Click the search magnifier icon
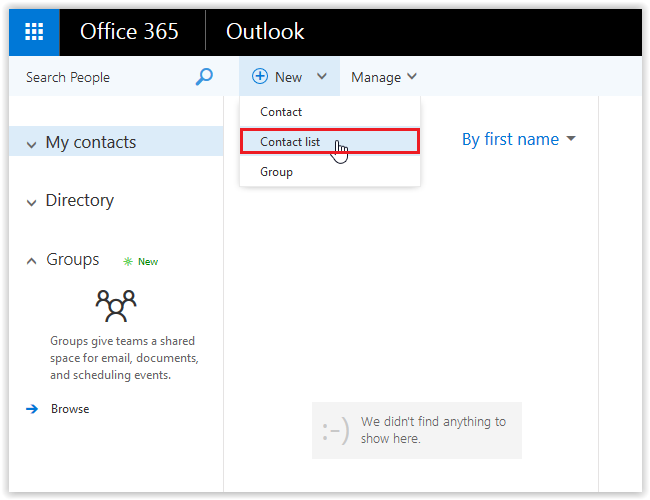The height and width of the screenshot is (500, 650). tap(204, 77)
